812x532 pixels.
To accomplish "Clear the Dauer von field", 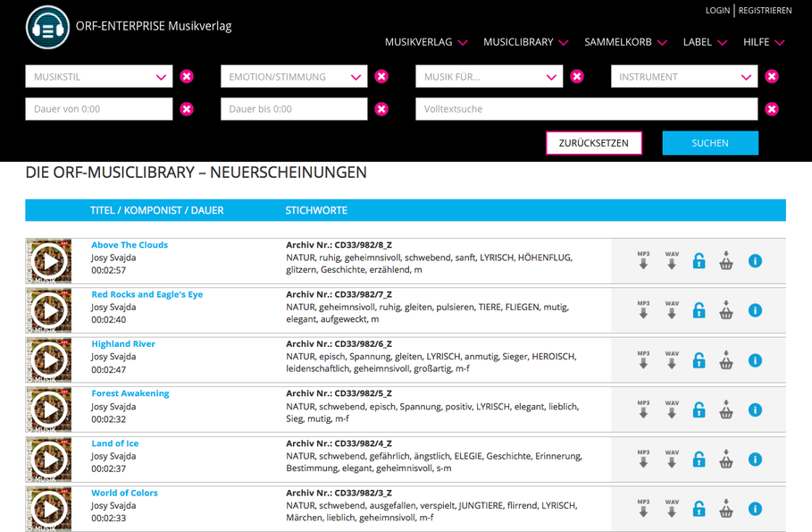I will 187,109.
